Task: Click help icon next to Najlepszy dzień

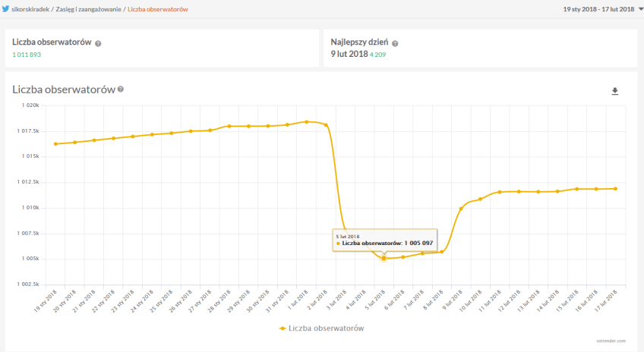Action: coord(395,44)
